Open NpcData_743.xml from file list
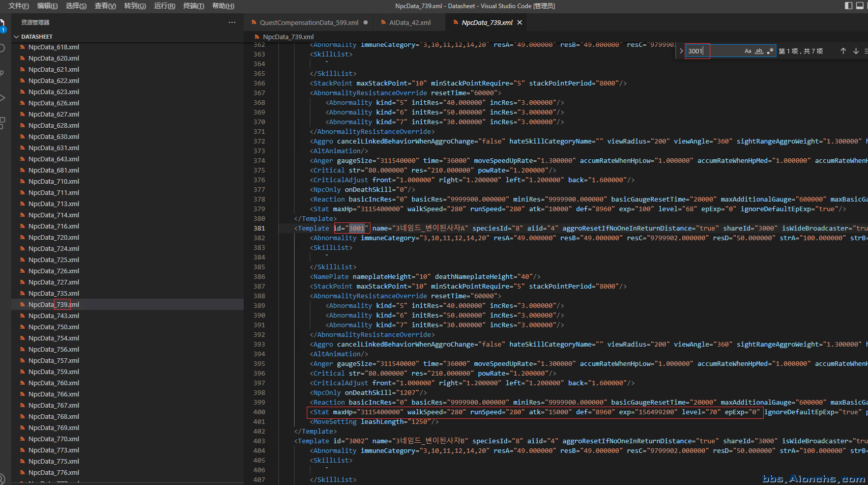The height and width of the screenshot is (485, 868). click(53, 316)
